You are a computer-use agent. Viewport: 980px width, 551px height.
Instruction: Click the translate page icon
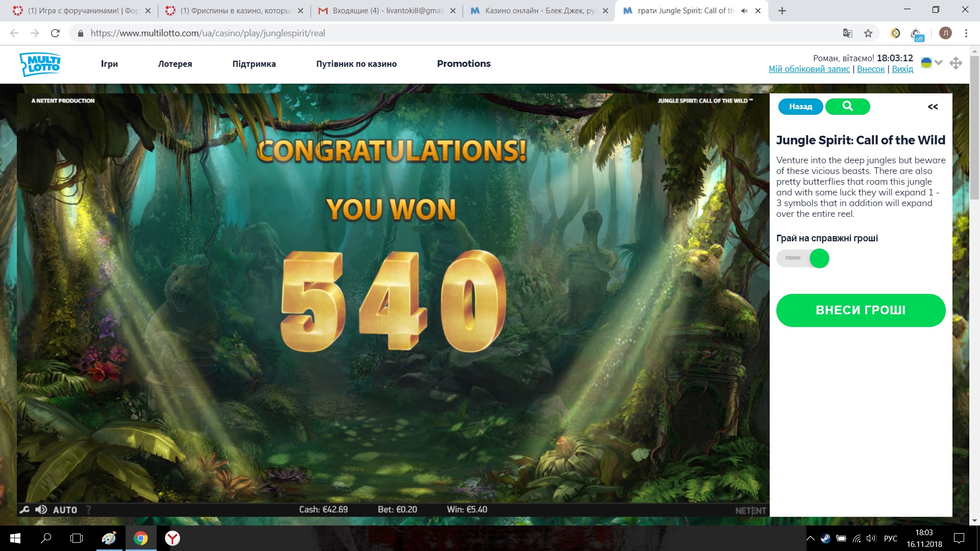click(x=847, y=33)
